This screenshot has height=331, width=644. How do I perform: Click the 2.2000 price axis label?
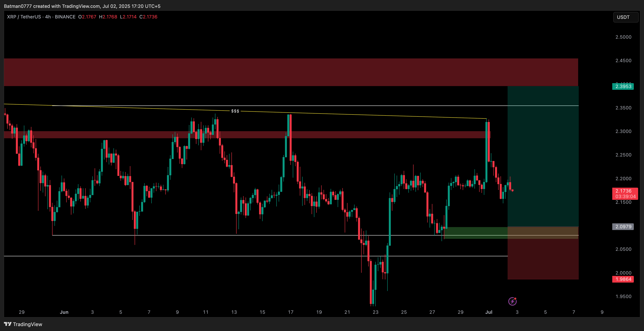(x=623, y=179)
